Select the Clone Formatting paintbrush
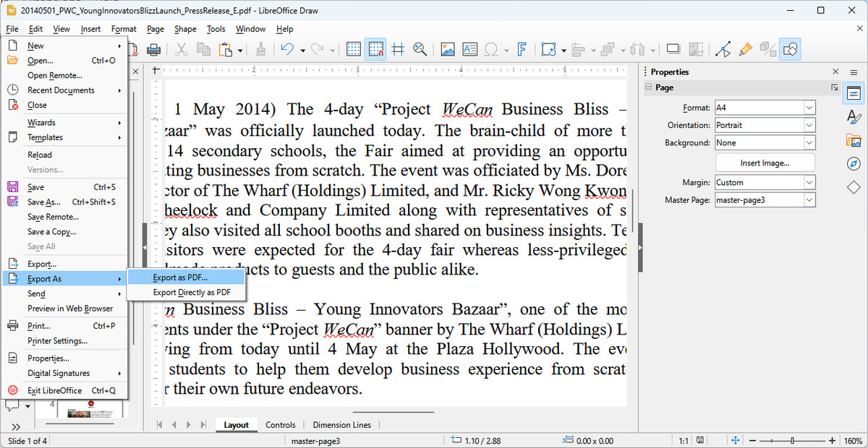This screenshot has width=868, height=448. point(745,48)
